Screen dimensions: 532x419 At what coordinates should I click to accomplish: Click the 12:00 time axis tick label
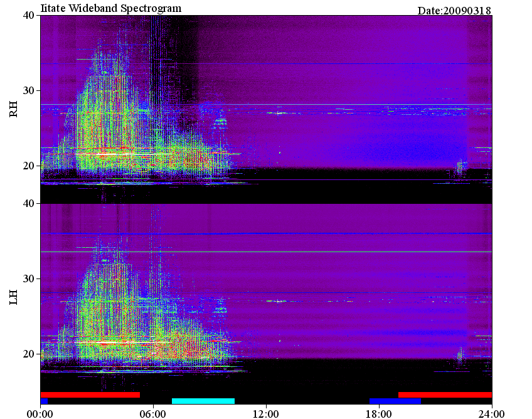(266, 414)
